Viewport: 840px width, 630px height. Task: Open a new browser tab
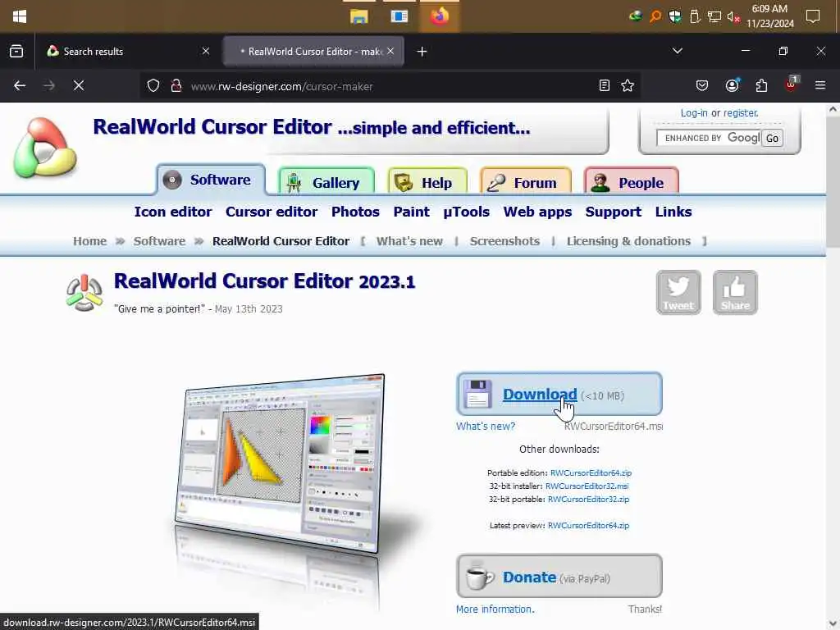click(422, 52)
